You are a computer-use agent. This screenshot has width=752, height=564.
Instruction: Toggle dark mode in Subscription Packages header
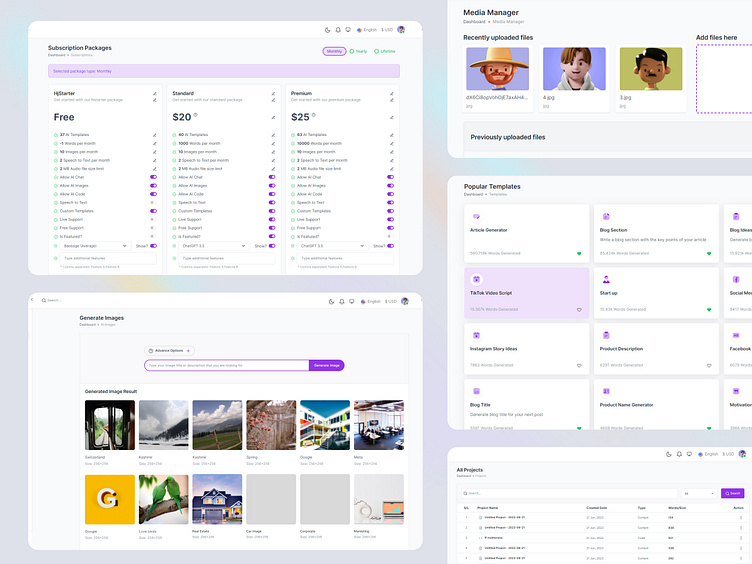click(x=328, y=30)
